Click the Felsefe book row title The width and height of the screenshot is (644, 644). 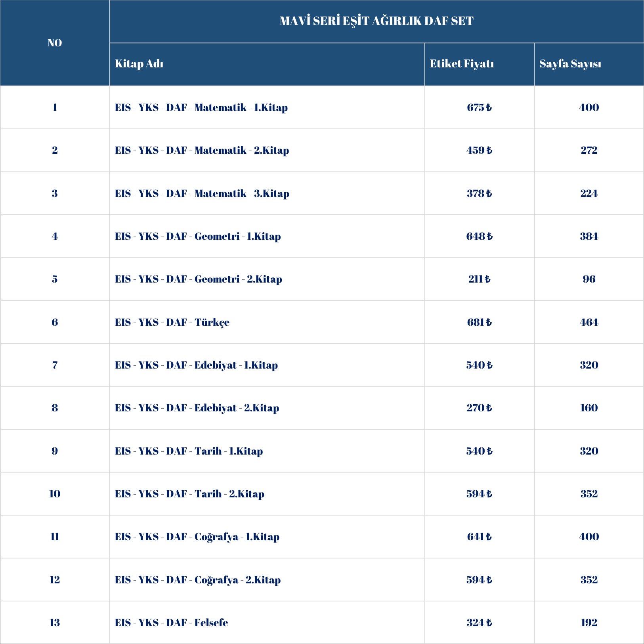coord(171,623)
